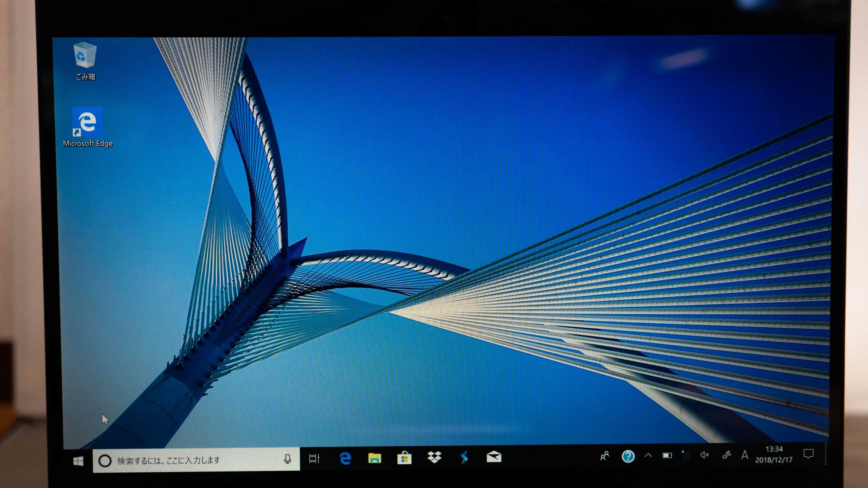Select the ごみ箱 recycle bin desktop icon
Viewport: 868px width, 488px height.
(x=85, y=61)
